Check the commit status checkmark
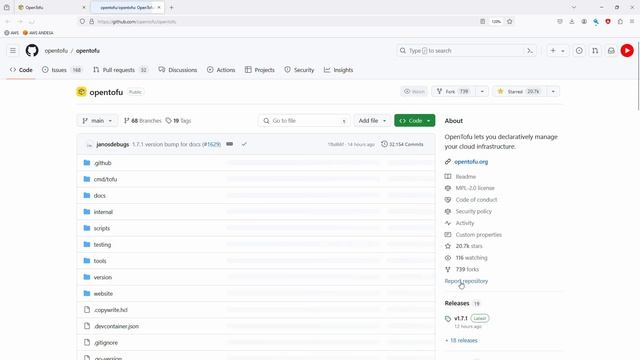 click(x=244, y=144)
